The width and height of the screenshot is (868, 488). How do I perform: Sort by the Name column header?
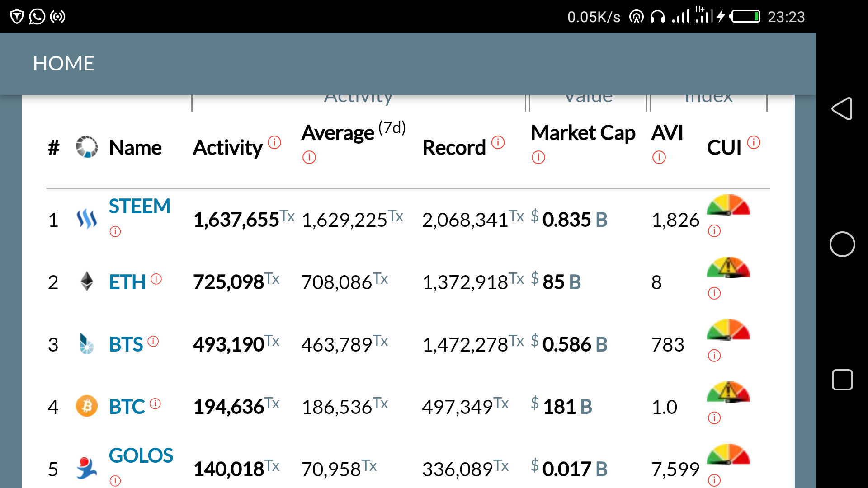click(135, 148)
